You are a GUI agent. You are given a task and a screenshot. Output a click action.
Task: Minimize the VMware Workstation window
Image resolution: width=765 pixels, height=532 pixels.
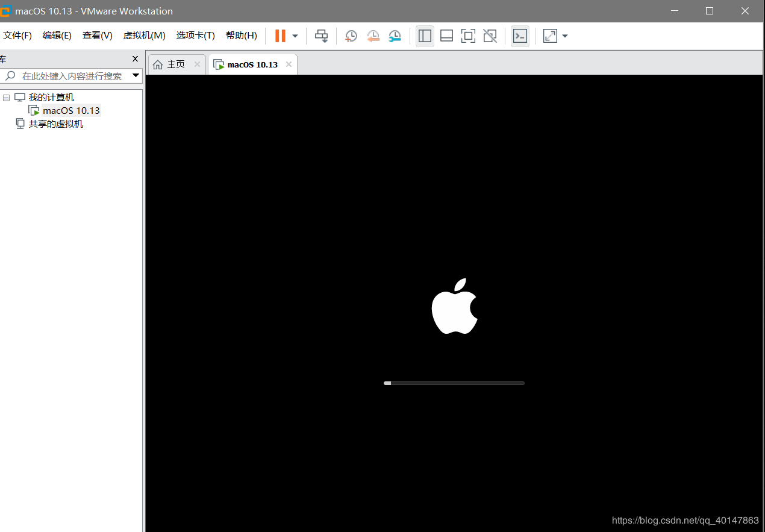(x=673, y=11)
